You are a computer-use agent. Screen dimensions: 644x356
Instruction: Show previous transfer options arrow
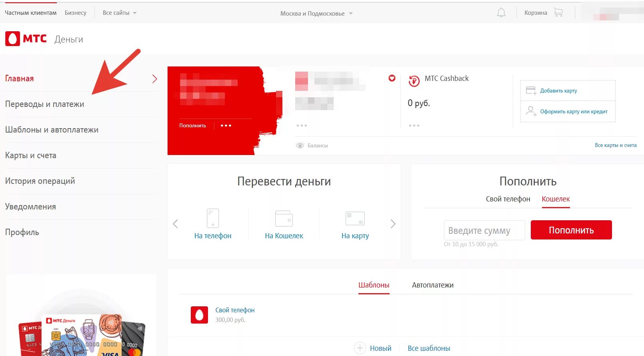(175, 224)
